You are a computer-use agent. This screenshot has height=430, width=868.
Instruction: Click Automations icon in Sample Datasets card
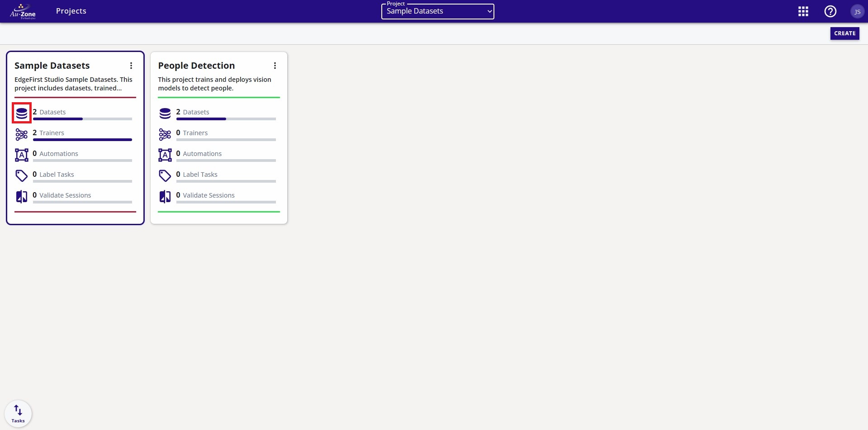pyautogui.click(x=22, y=155)
